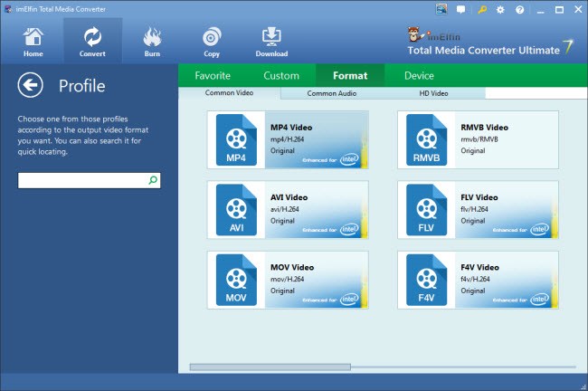Select the F4V Video profile title
The width and height of the screenshot is (588, 391).
[480, 268]
